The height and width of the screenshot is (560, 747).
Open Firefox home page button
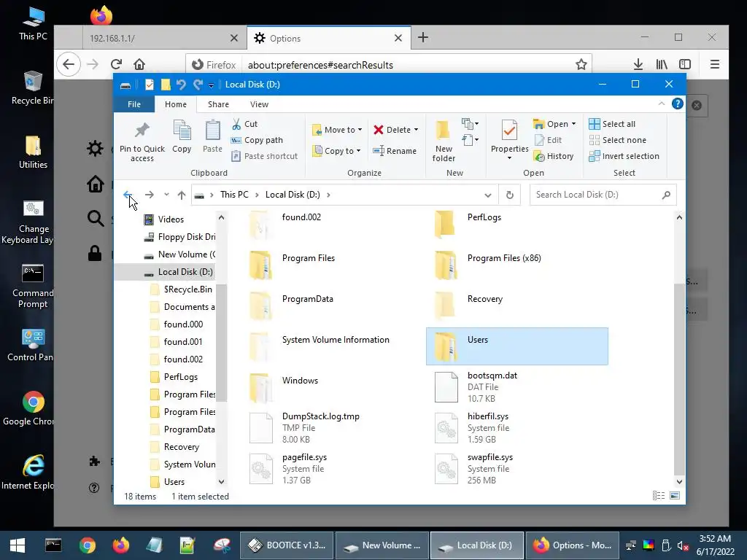139,64
